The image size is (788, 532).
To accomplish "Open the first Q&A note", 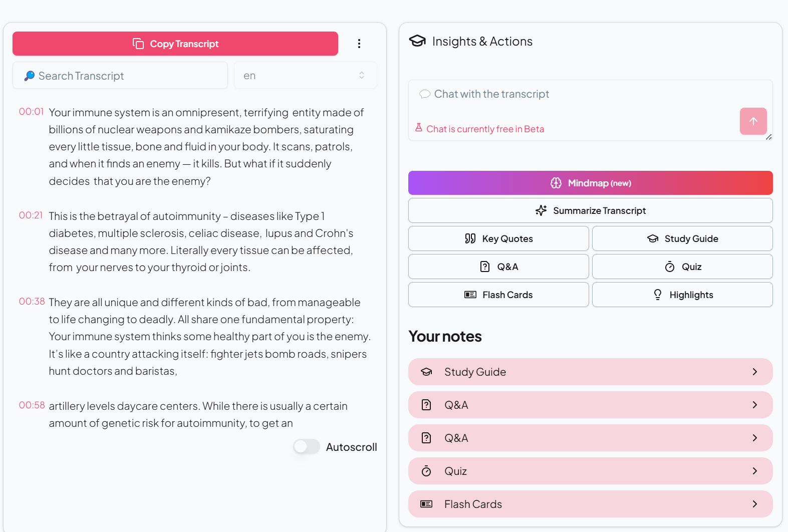I will (x=590, y=405).
